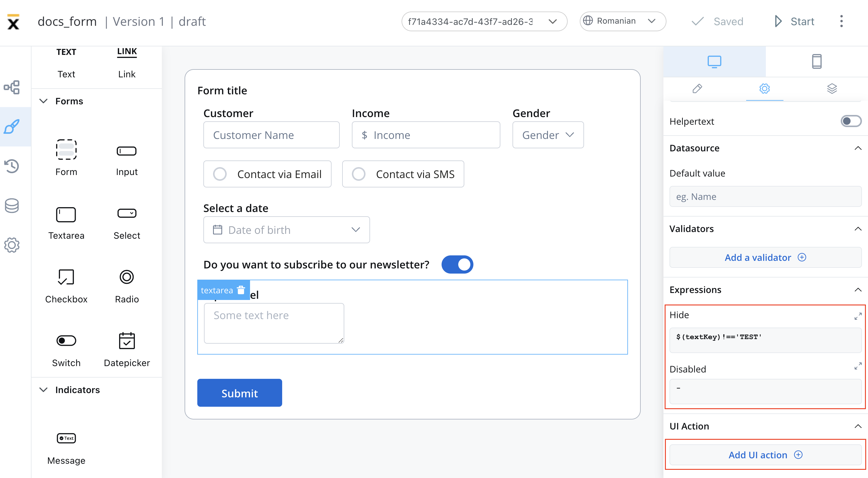Open the Gender dropdown
Viewport: 868px width, 478px height.
[x=548, y=135]
